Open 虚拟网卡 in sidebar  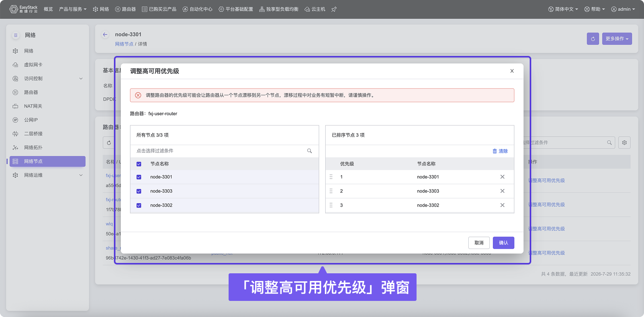click(33, 65)
